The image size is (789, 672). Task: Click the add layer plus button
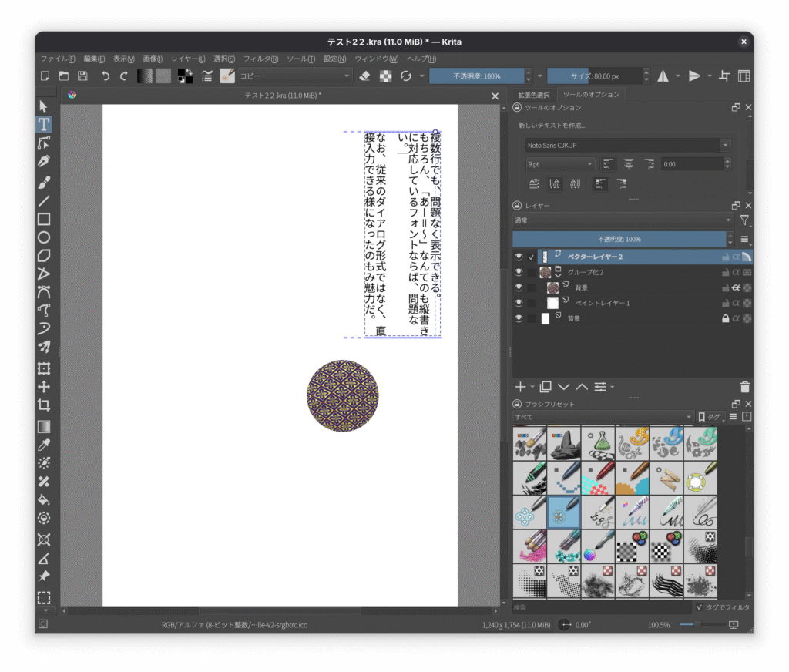click(520, 387)
